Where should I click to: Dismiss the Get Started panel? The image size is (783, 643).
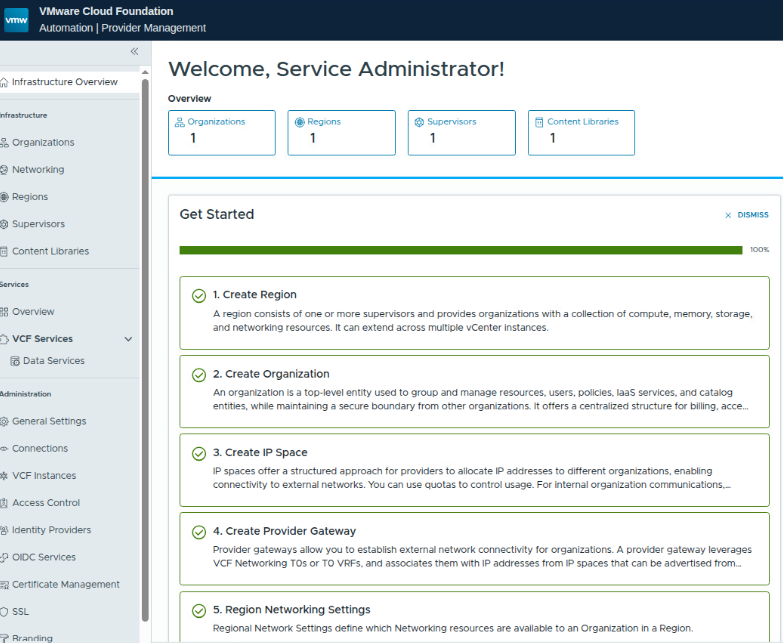pos(747,215)
